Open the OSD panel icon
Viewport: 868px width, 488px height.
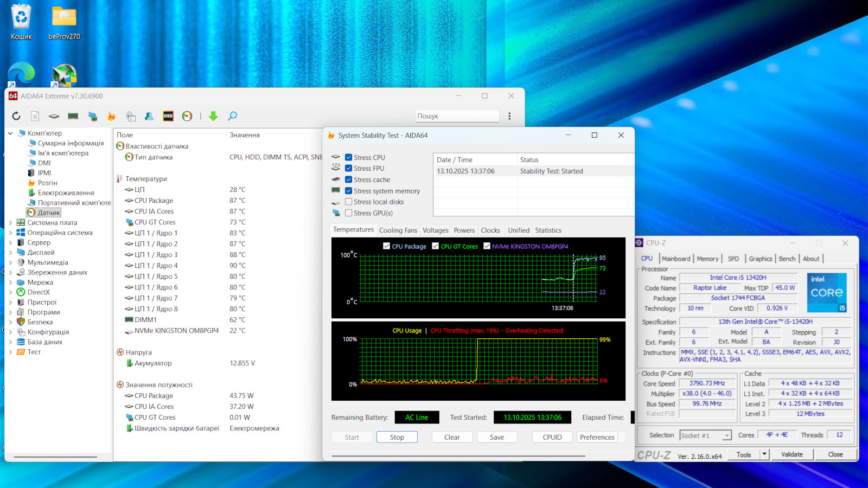tap(168, 116)
